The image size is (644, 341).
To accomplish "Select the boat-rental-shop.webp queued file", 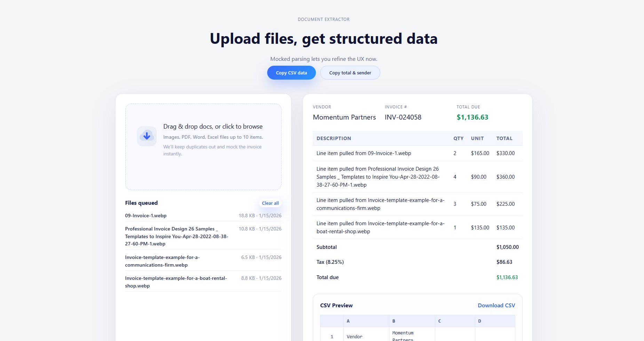I will coord(176,282).
